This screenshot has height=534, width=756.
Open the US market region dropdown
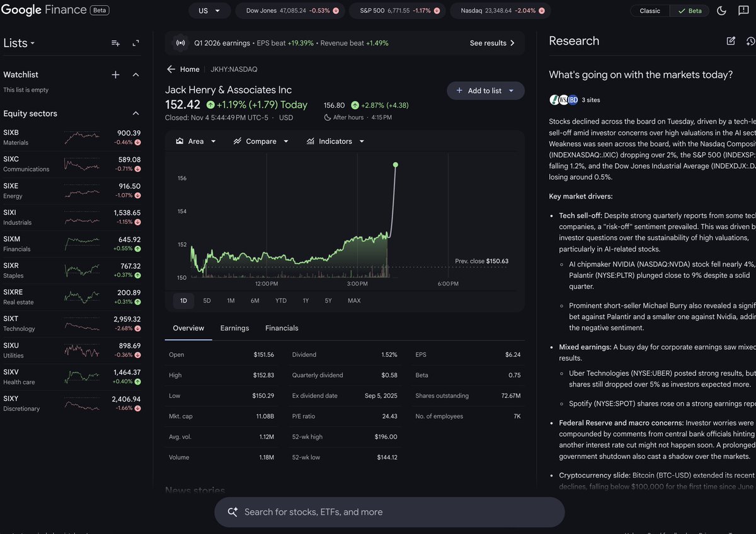[x=210, y=11]
